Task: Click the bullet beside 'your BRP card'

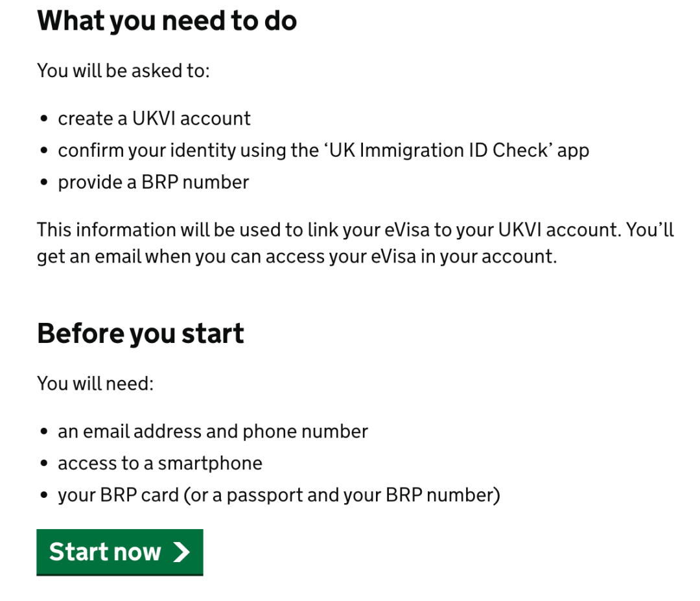Action: pos(43,496)
